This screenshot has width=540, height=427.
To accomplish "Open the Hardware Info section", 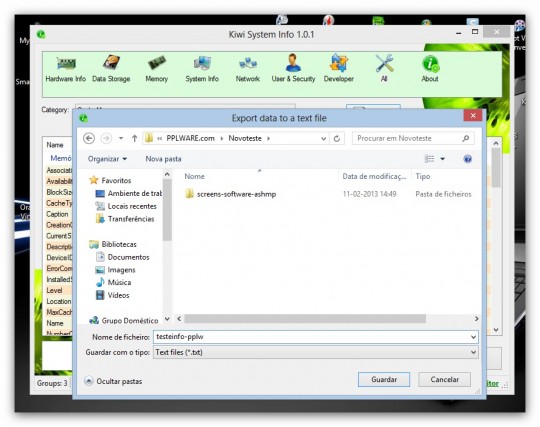I will [x=65, y=69].
